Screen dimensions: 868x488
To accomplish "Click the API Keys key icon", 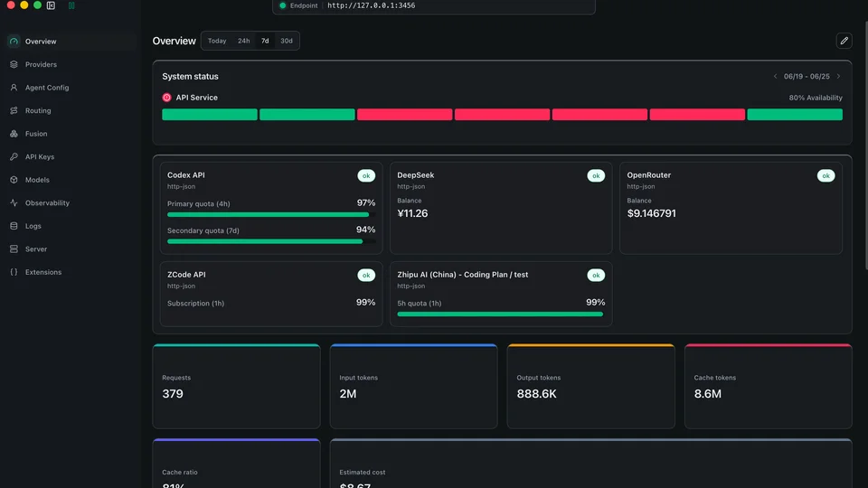I will (x=14, y=156).
